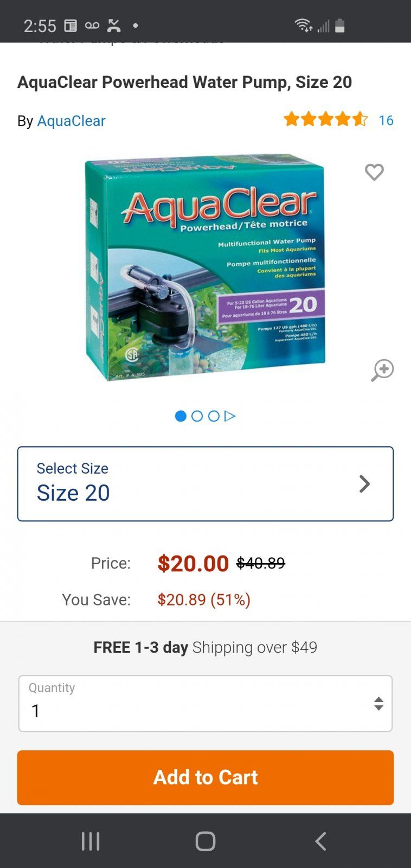Tap the AquaClear Powerhead product image
The width and height of the screenshot is (411, 868).
point(206,267)
